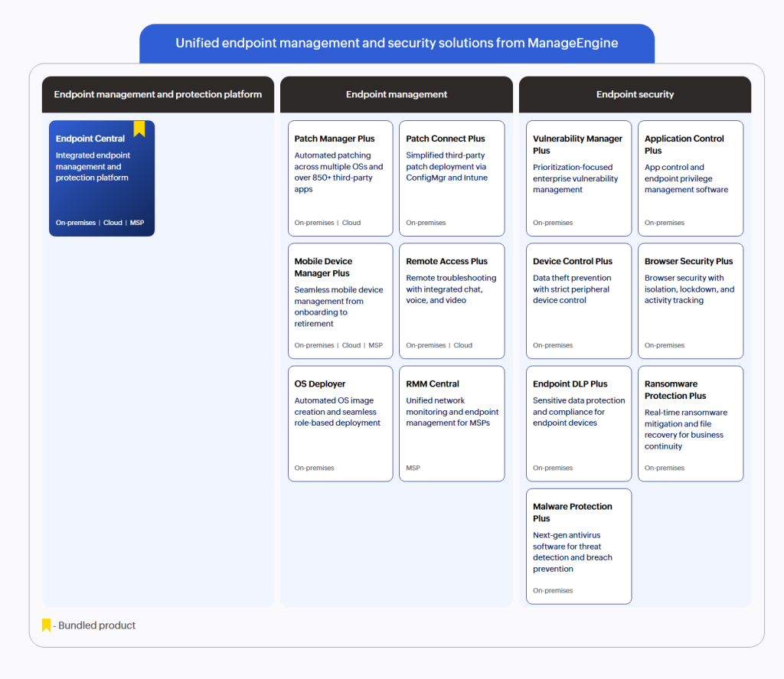Select the Endpoint DLP Plus card
The height and width of the screenshot is (679, 784).
pyautogui.click(x=579, y=423)
